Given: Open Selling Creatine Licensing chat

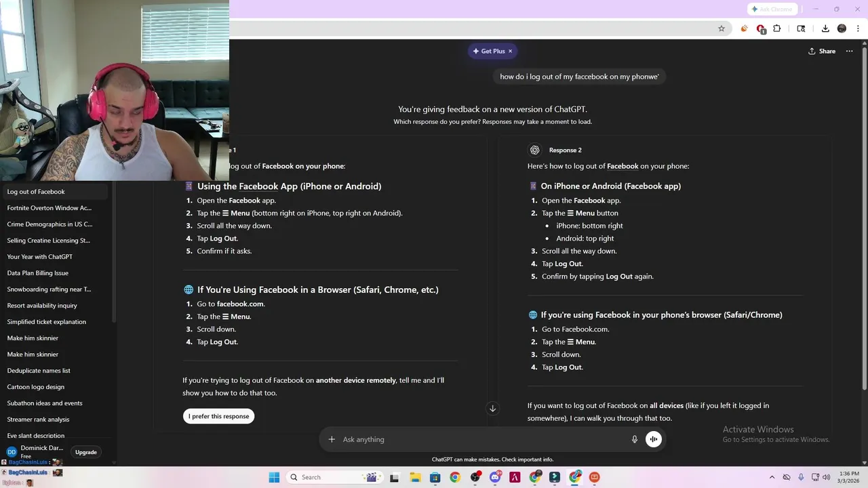Looking at the screenshot, I should (54, 241).
